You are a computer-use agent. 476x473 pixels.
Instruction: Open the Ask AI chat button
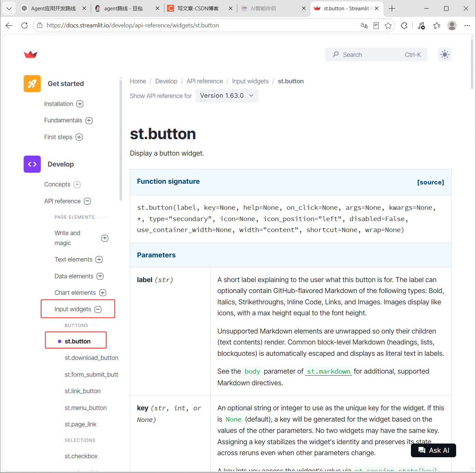433,450
